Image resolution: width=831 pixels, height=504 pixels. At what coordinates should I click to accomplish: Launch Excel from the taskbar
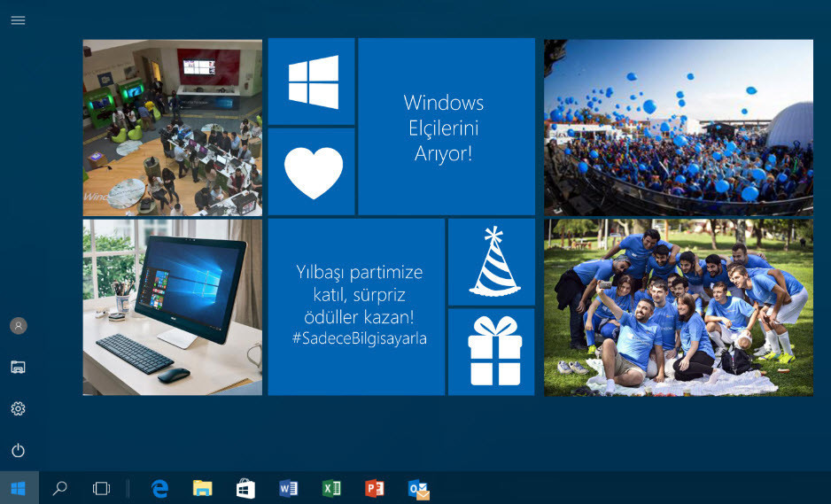coord(331,488)
